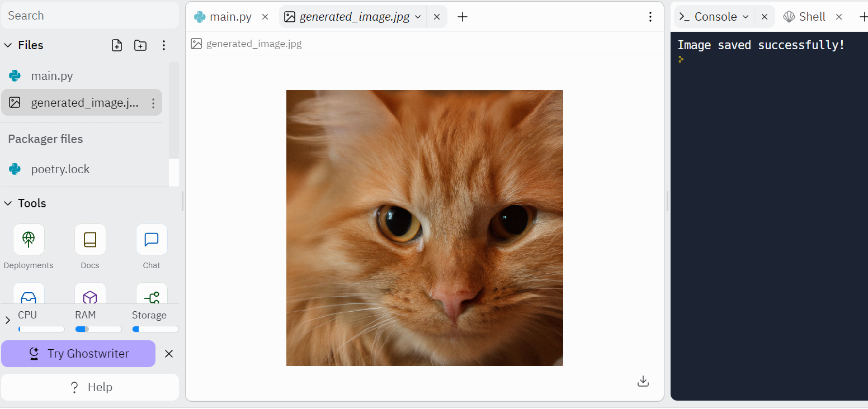Open the Files panel three-dot menu
868x409 pixels.
pyautogui.click(x=164, y=45)
